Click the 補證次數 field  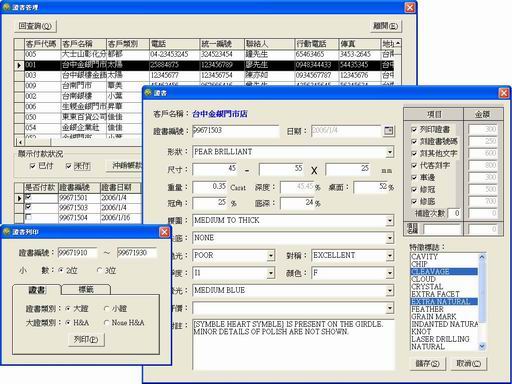click(x=454, y=213)
